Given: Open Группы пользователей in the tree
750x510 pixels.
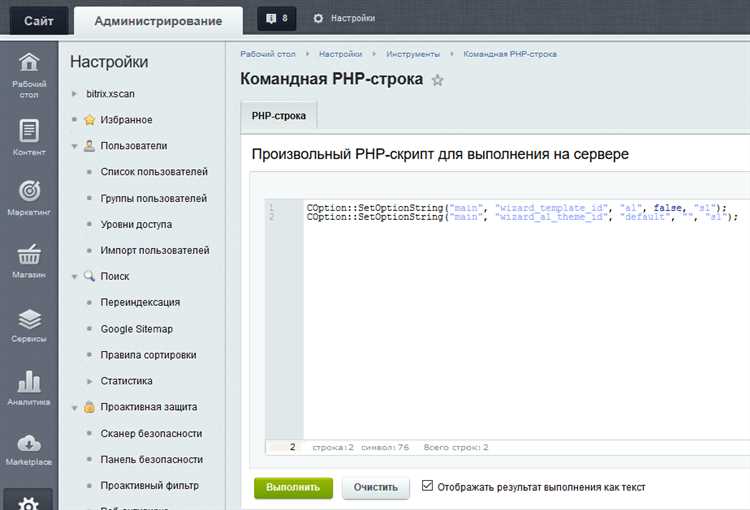Looking at the screenshot, I should coord(154,198).
